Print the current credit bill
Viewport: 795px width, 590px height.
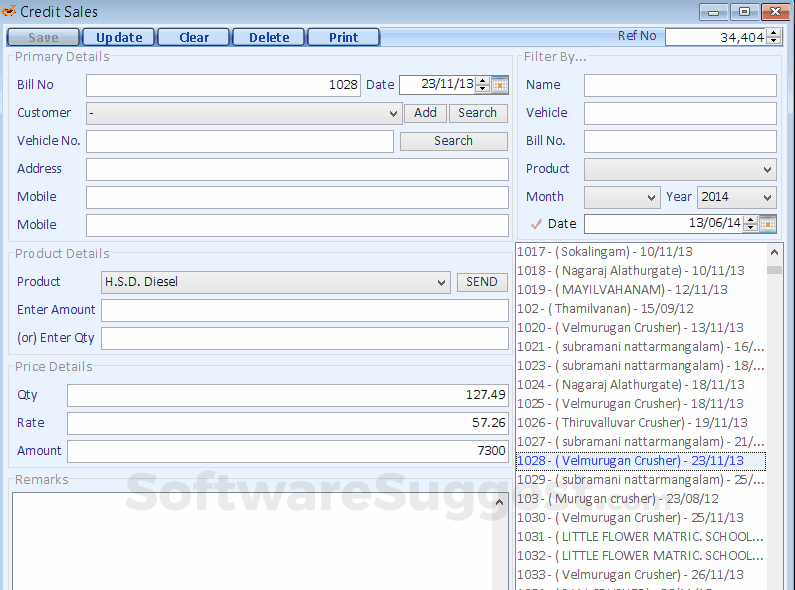tap(343, 37)
